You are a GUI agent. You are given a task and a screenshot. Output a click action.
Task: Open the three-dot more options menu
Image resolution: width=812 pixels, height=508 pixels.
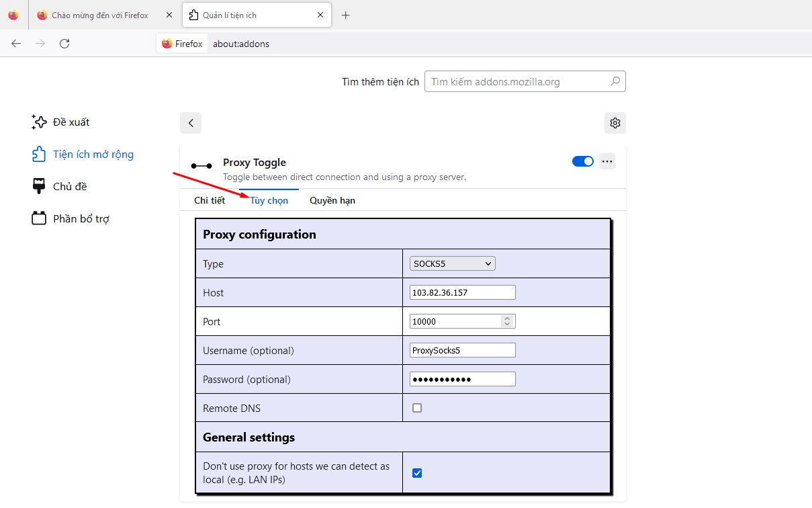[607, 161]
